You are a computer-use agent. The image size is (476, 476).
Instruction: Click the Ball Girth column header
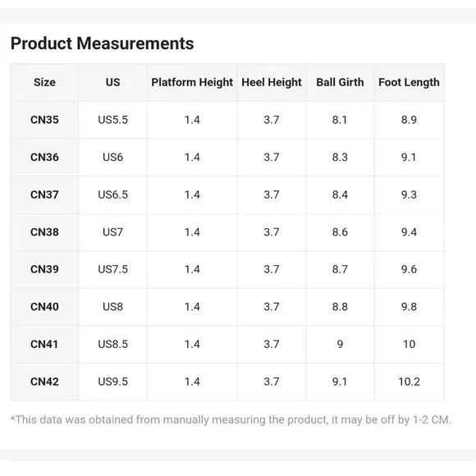[x=340, y=82]
